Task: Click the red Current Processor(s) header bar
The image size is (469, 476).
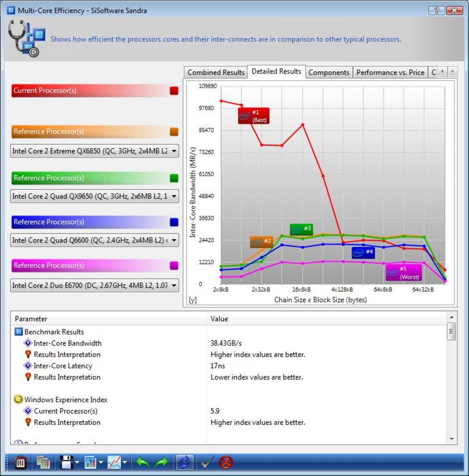Action: point(95,90)
